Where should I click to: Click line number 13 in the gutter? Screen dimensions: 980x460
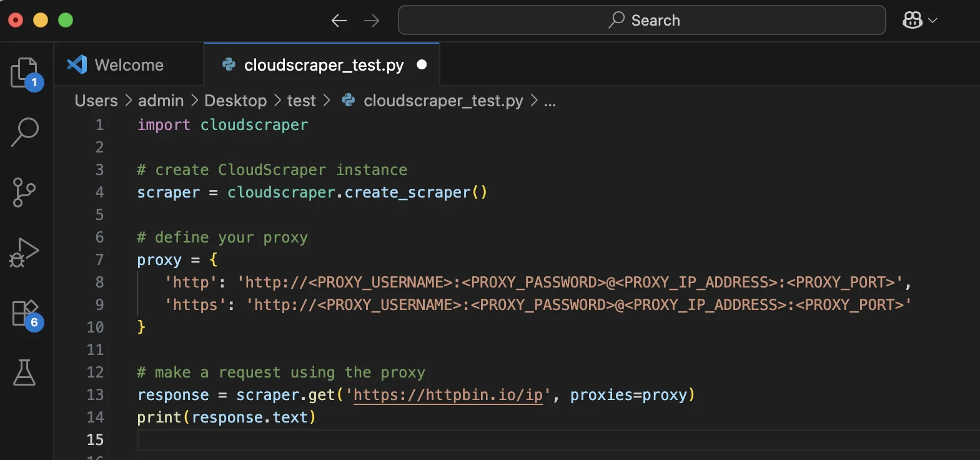click(x=95, y=395)
